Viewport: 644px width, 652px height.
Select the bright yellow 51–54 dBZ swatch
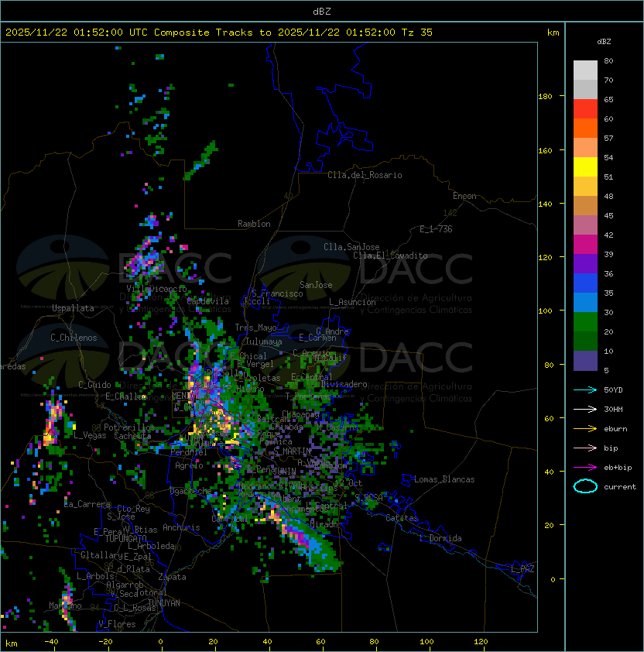[585, 166]
